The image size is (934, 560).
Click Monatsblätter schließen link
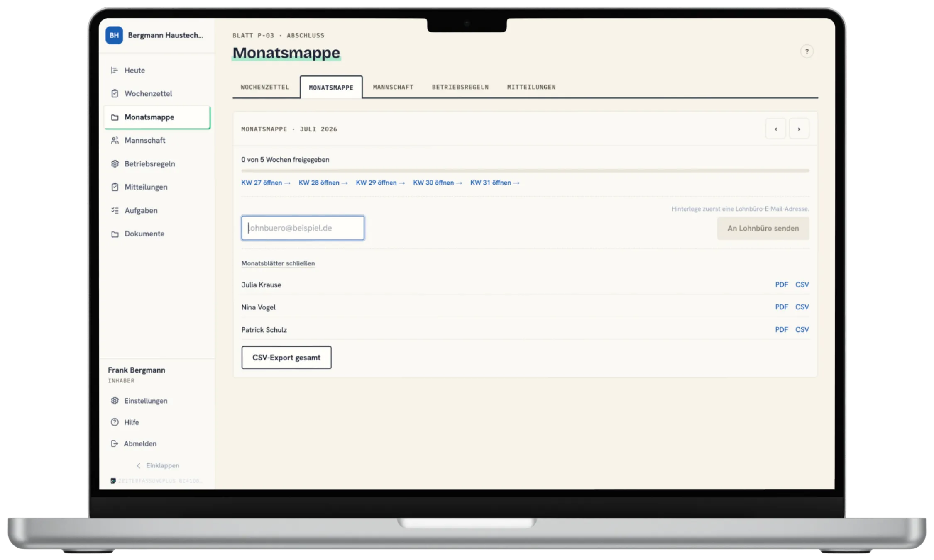(278, 263)
